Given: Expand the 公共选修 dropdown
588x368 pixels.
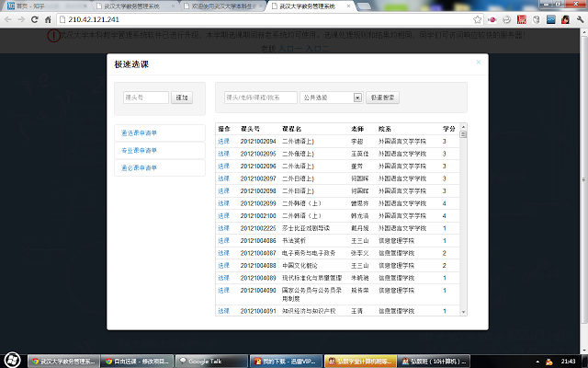Looking at the screenshot, I should pyautogui.click(x=331, y=98).
